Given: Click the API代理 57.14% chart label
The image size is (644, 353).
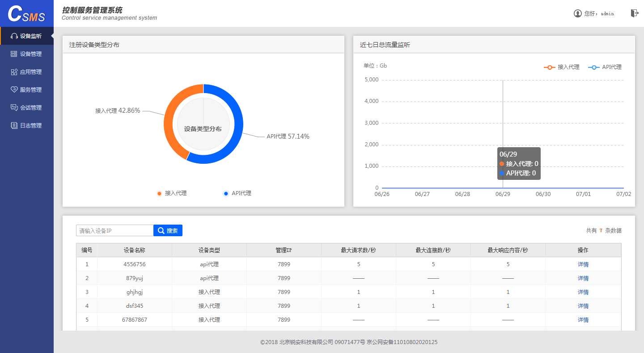Looking at the screenshot, I should pyautogui.click(x=288, y=136).
